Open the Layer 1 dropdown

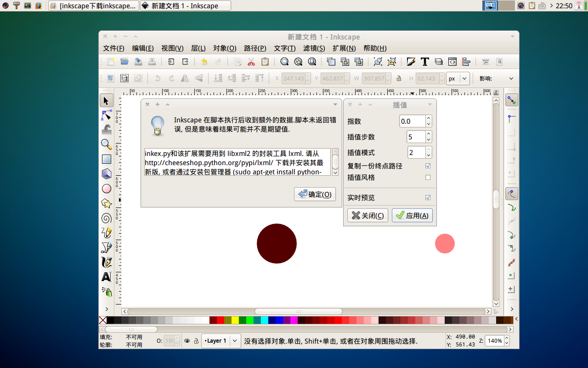click(221, 341)
